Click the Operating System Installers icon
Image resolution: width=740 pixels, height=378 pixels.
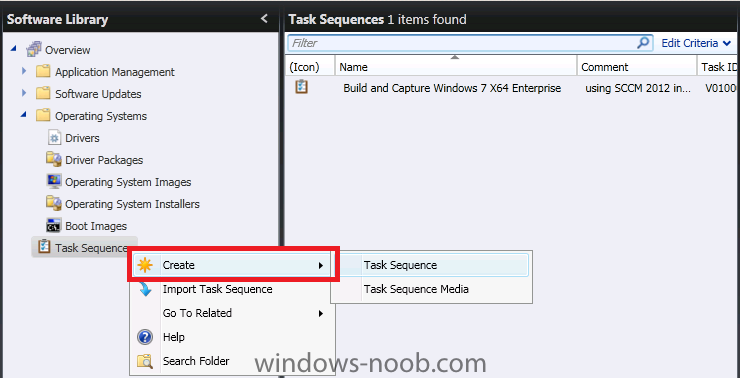(54, 203)
